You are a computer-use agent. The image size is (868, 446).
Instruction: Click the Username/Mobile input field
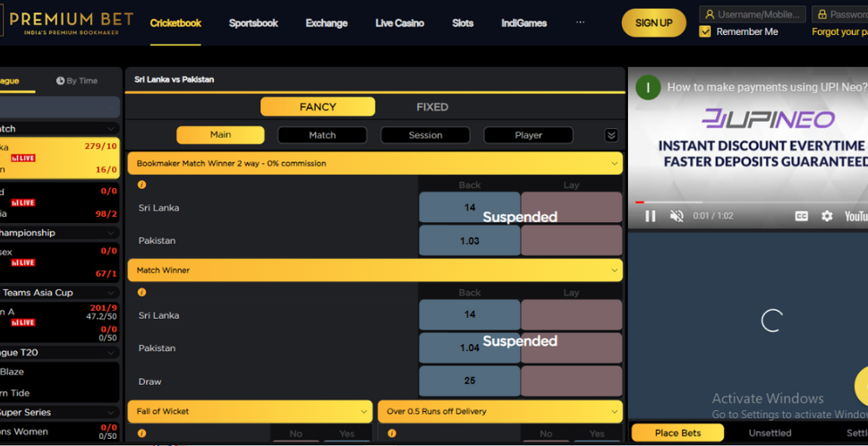[753, 14]
